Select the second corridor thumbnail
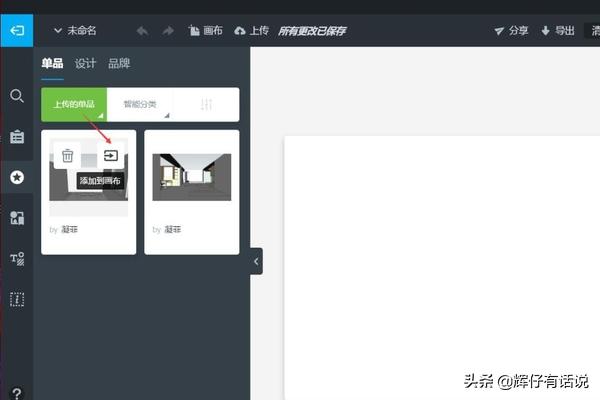The width and height of the screenshot is (600, 400). 192,177
